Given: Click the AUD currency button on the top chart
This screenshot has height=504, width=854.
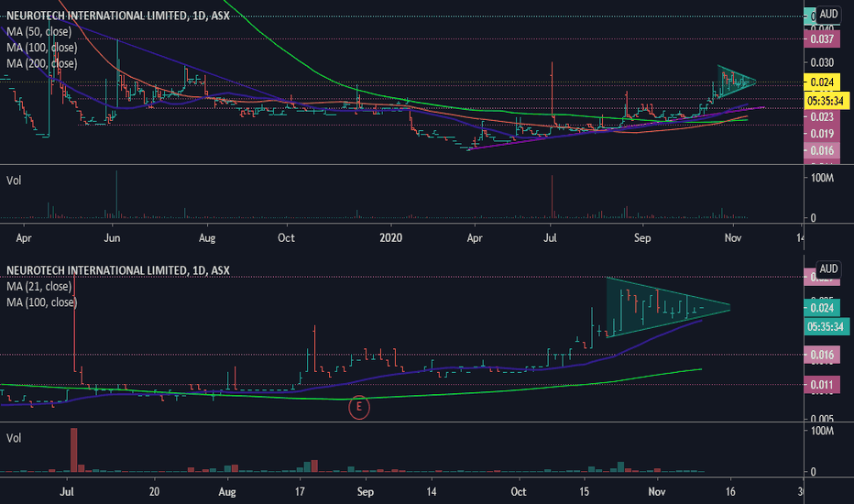Looking at the screenshot, I should [x=828, y=14].
